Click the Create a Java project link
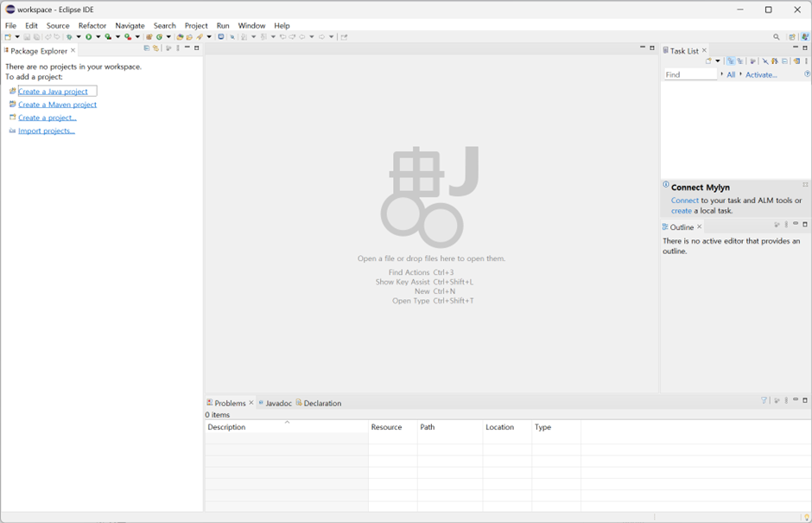Screen dimensions: 812x523 click(x=53, y=92)
